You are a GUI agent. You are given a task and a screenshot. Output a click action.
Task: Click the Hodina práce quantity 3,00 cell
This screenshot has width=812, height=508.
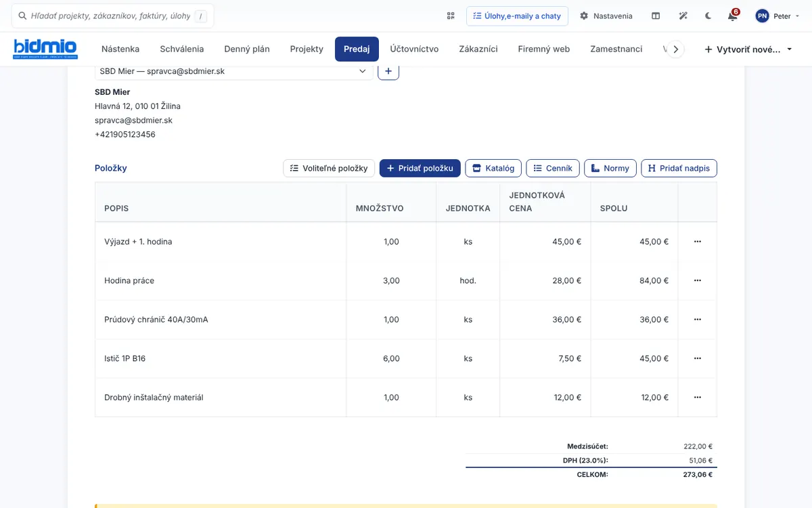[x=391, y=280]
